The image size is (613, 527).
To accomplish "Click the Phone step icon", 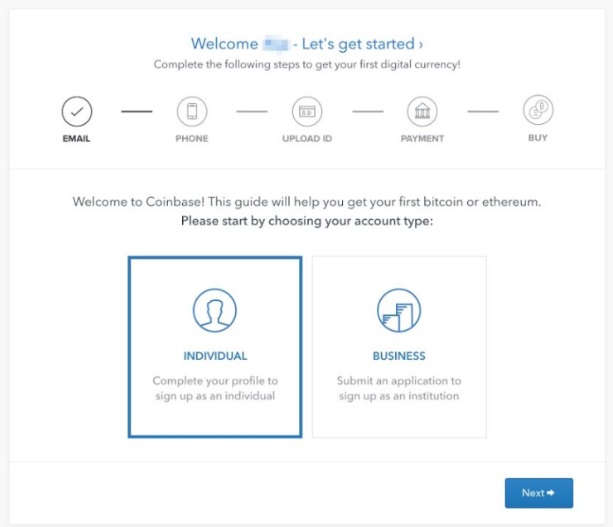I will point(192,111).
